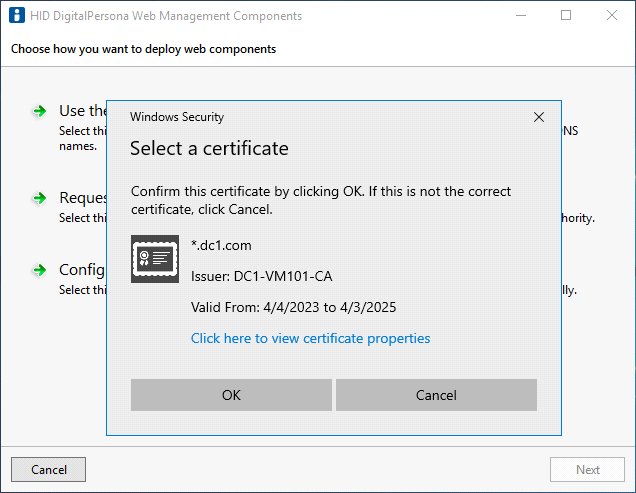Click the 'Select a certificate' heading
This screenshot has height=493, width=636.
[209, 149]
